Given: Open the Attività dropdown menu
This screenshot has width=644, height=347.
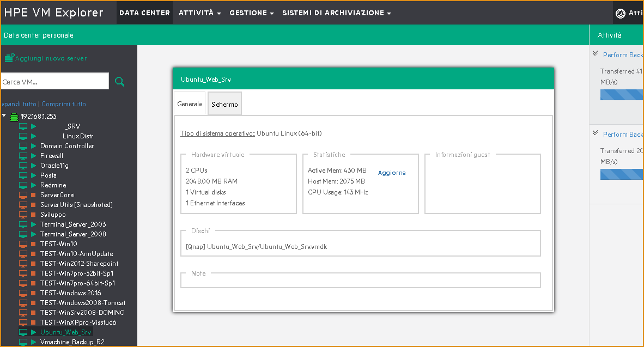Looking at the screenshot, I should [199, 13].
